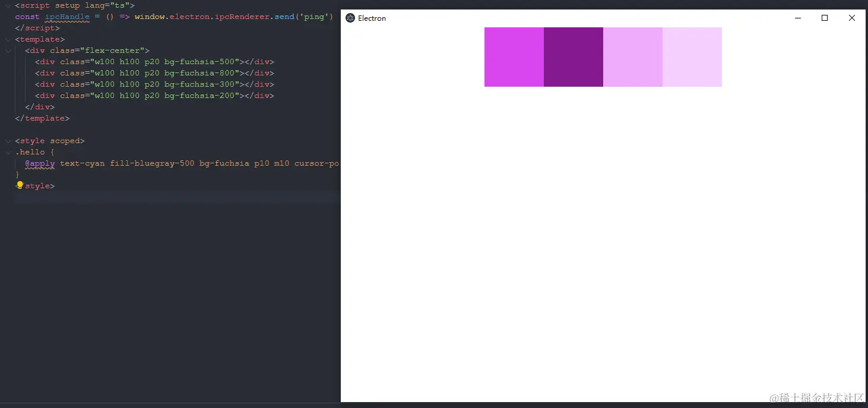
Task: Click the highlighted empty line below the style tag
Action: pos(177,197)
